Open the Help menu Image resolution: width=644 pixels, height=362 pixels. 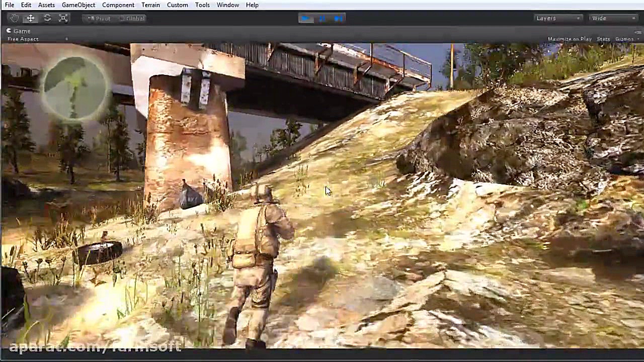click(x=252, y=5)
